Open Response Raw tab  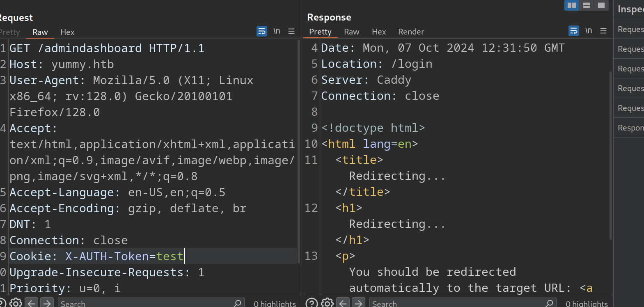point(352,32)
